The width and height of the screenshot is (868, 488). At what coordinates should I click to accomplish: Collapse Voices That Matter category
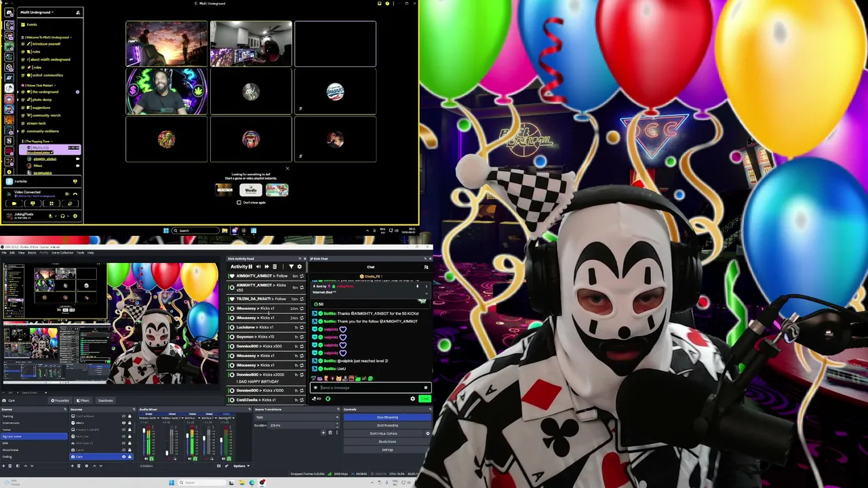coord(39,85)
